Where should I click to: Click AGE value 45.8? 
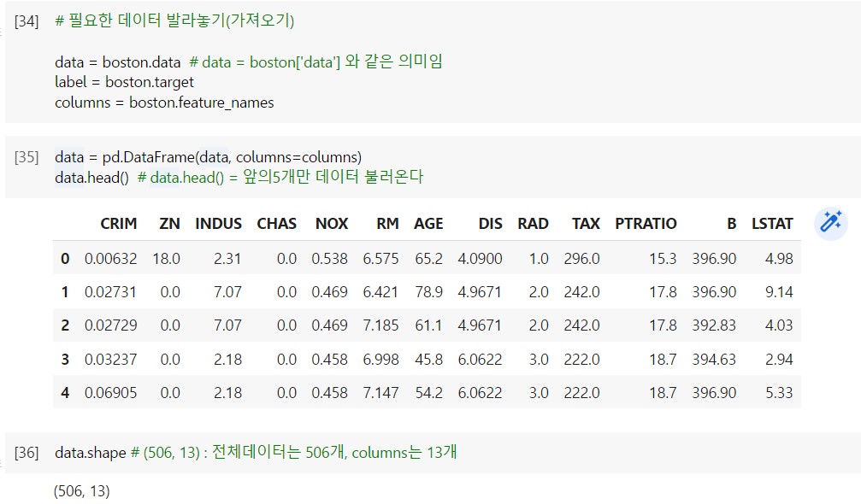click(429, 360)
